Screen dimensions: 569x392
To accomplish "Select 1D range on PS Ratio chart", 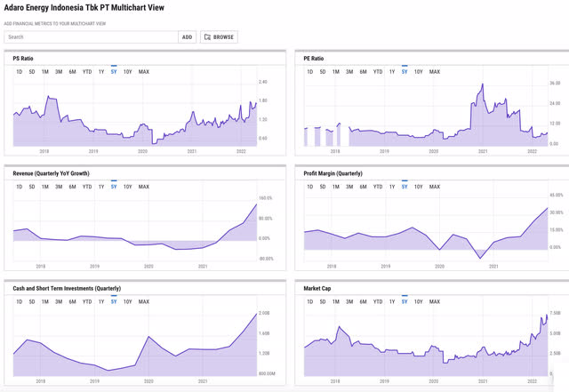I will 20,72.
